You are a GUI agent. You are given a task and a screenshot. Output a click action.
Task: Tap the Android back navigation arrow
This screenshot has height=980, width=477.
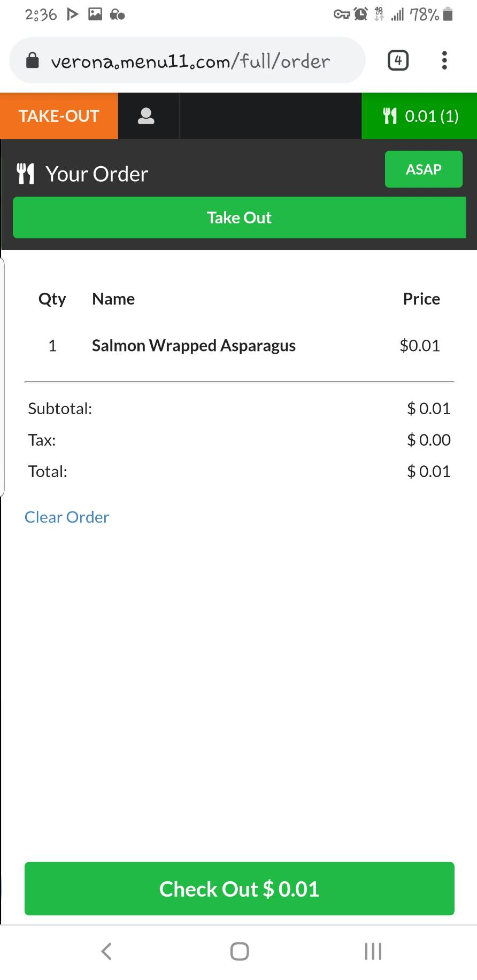click(x=106, y=951)
